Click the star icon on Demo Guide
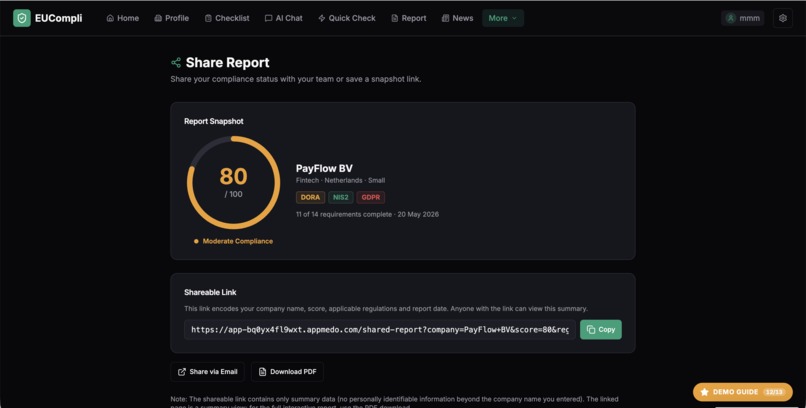The height and width of the screenshot is (408, 806). (704, 392)
